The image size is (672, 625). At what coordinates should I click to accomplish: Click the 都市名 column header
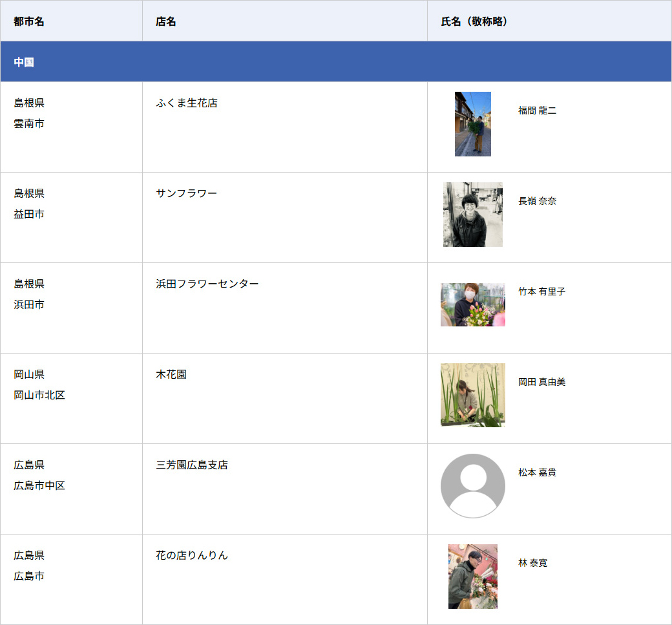coord(29,21)
